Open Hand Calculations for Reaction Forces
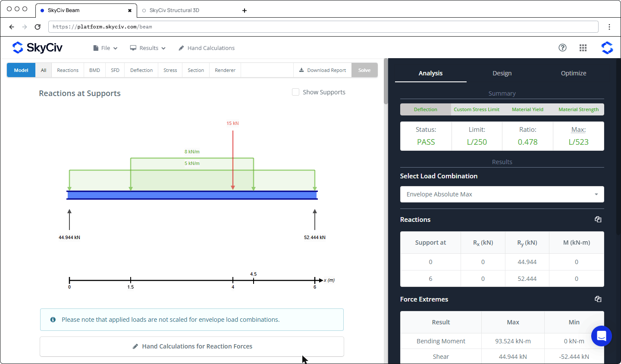621x364 pixels. 192,346
